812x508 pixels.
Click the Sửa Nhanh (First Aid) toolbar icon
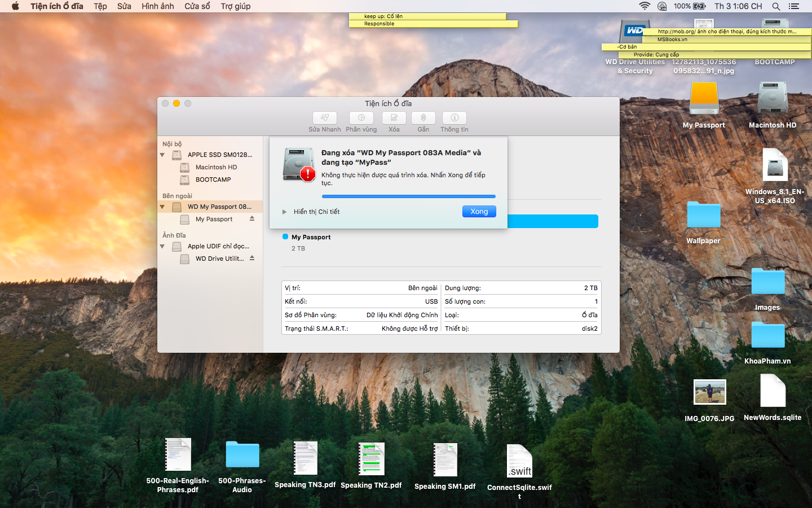325,117
